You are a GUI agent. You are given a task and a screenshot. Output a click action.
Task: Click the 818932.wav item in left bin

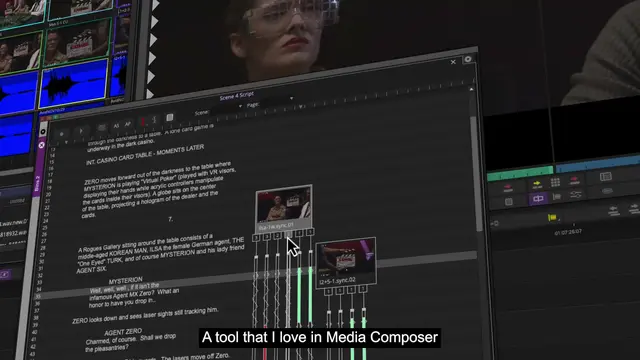[x=13, y=234]
